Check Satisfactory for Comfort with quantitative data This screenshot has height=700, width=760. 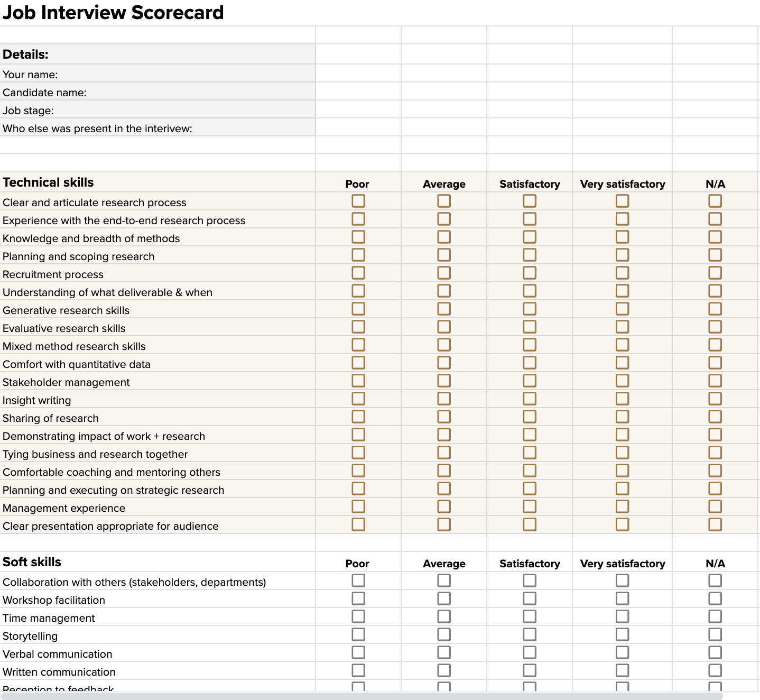coord(529,363)
